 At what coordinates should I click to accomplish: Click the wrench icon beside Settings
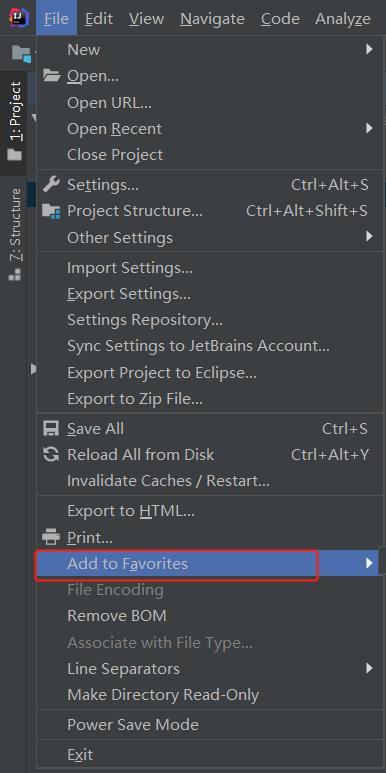pos(51,185)
